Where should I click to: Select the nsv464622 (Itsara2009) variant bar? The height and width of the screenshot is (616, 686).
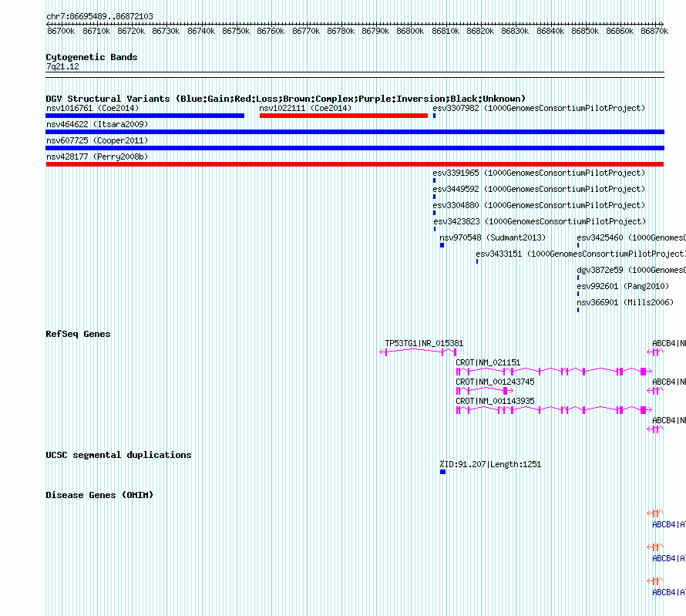(x=355, y=132)
